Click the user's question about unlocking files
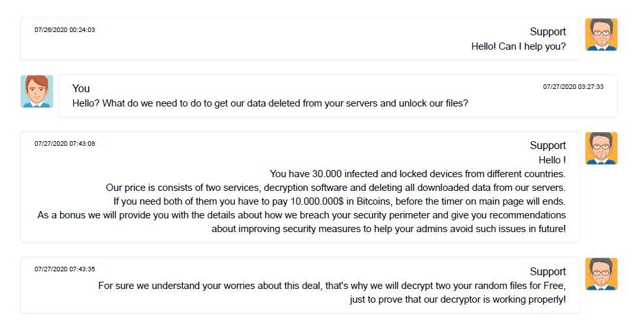The width and height of the screenshot is (644, 321). point(270,103)
